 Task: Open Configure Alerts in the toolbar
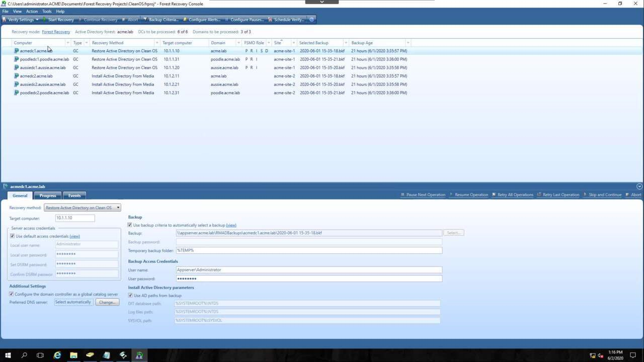pos(202,20)
